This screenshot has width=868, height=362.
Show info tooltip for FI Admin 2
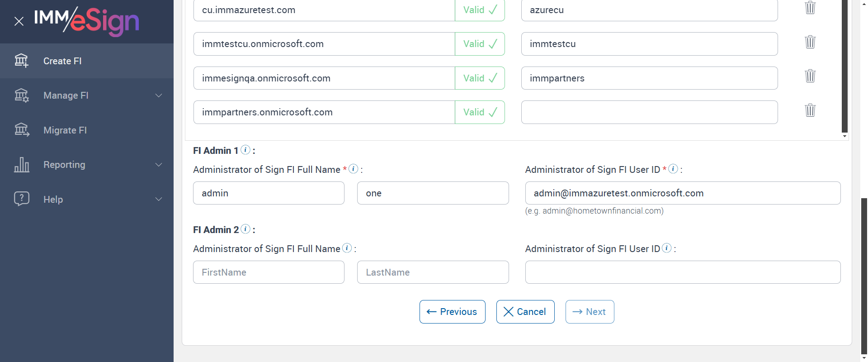click(x=245, y=229)
